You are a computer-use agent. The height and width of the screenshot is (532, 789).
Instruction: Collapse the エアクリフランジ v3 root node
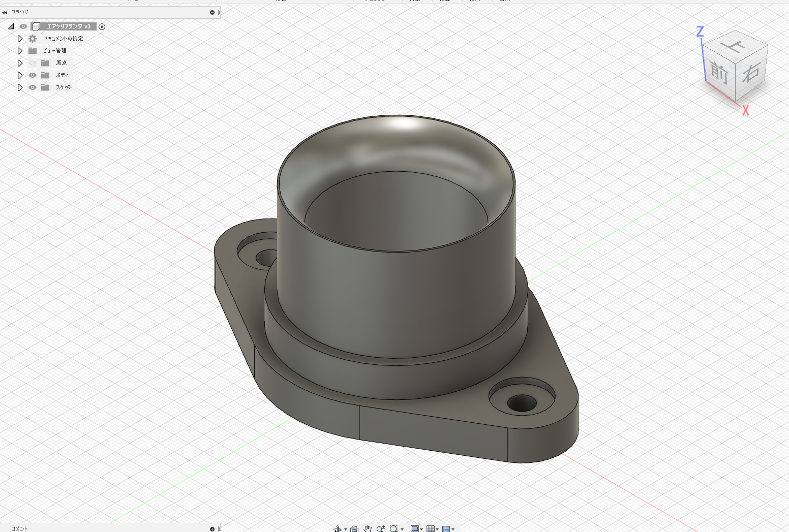[x=11, y=26]
